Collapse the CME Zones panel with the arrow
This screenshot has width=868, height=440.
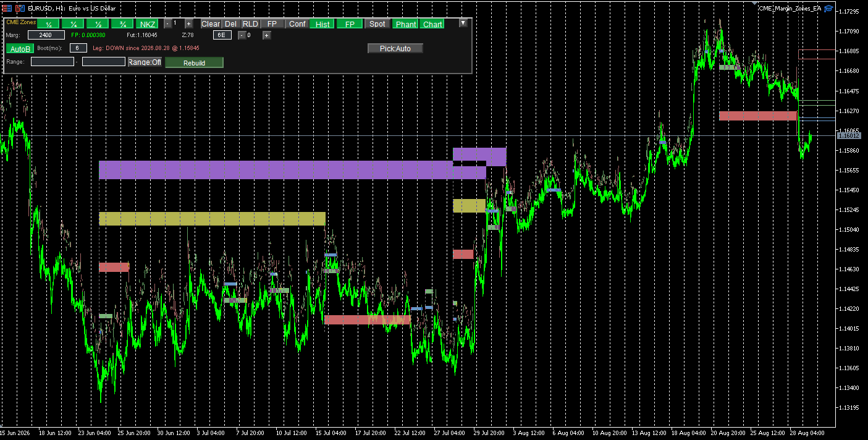pos(463,23)
